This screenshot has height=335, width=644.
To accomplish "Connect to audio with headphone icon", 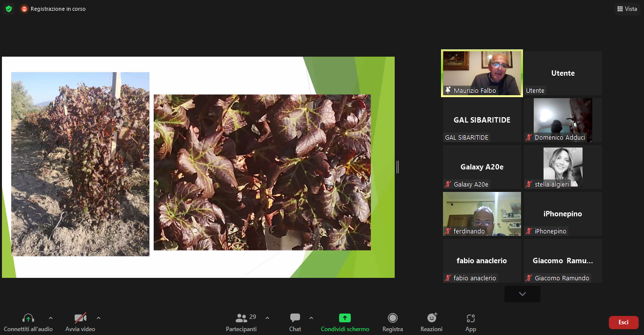I will click(x=28, y=318).
